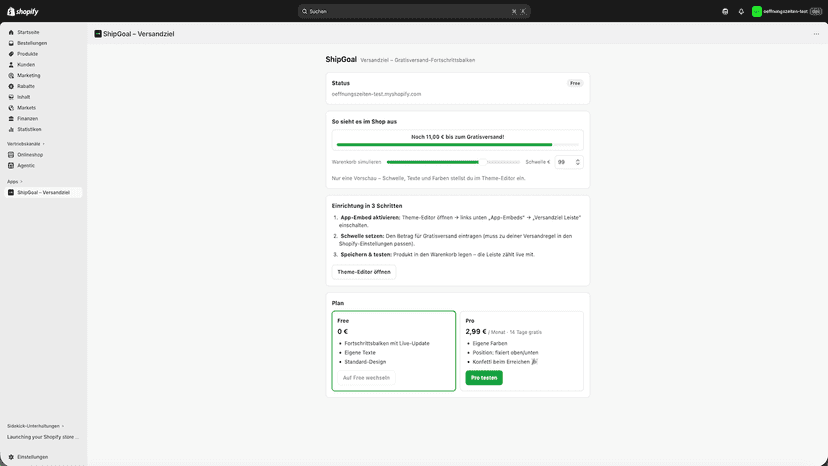828x466 pixels.
Task: Click the Gratisversand progress bar preview
Action: tap(457, 144)
